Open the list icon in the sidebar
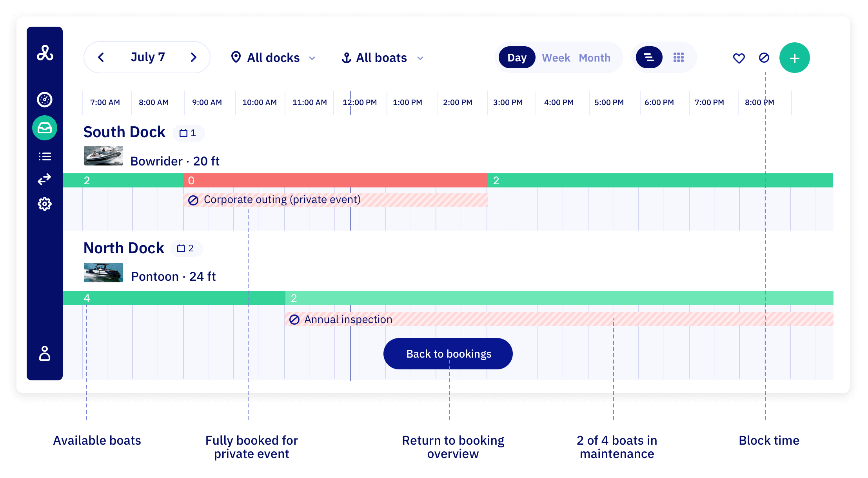 44,156
